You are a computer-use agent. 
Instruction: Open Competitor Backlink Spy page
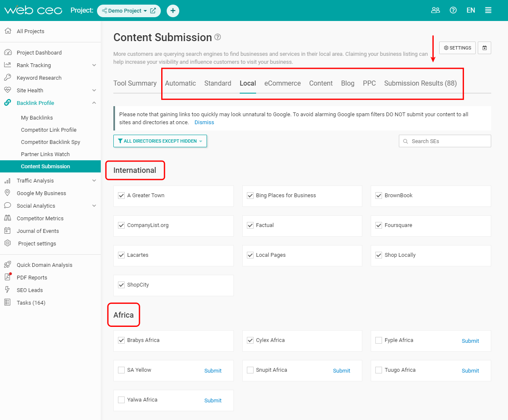pyautogui.click(x=50, y=142)
